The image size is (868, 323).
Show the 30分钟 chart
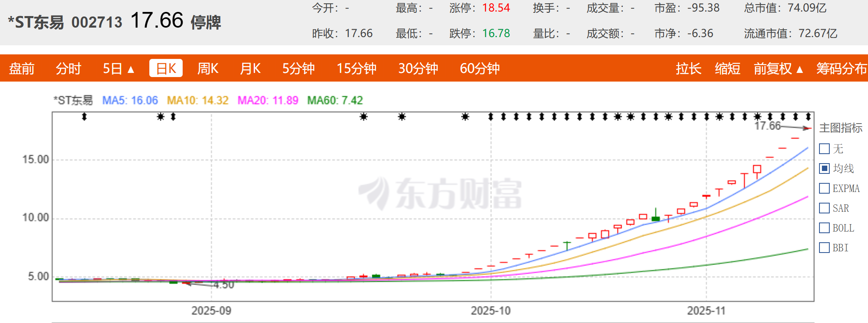tap(418, 68)
